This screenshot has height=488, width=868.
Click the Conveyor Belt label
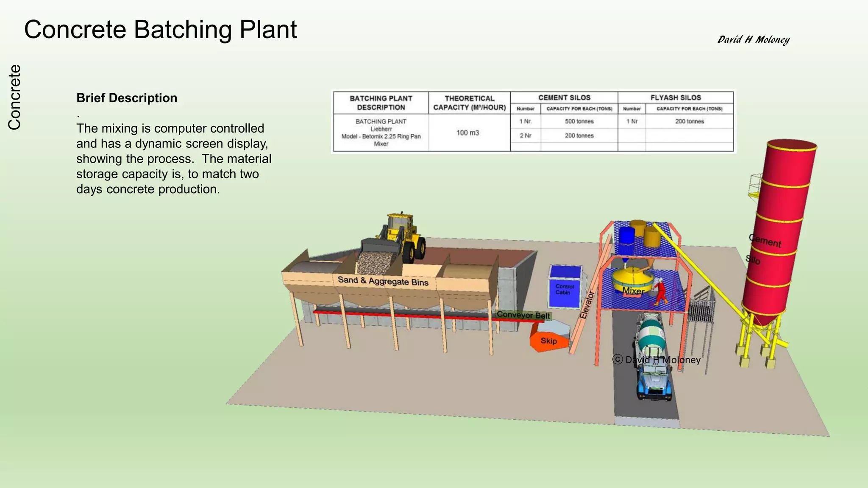point(523,315)
